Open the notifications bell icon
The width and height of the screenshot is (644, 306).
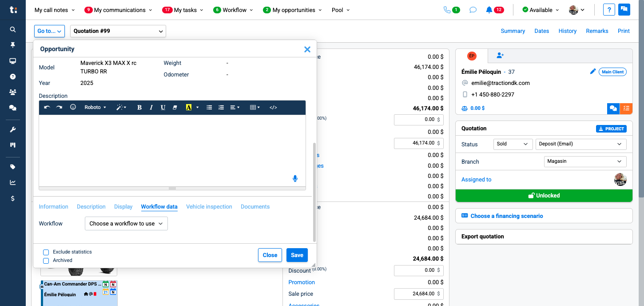click(x=489, y=10)
